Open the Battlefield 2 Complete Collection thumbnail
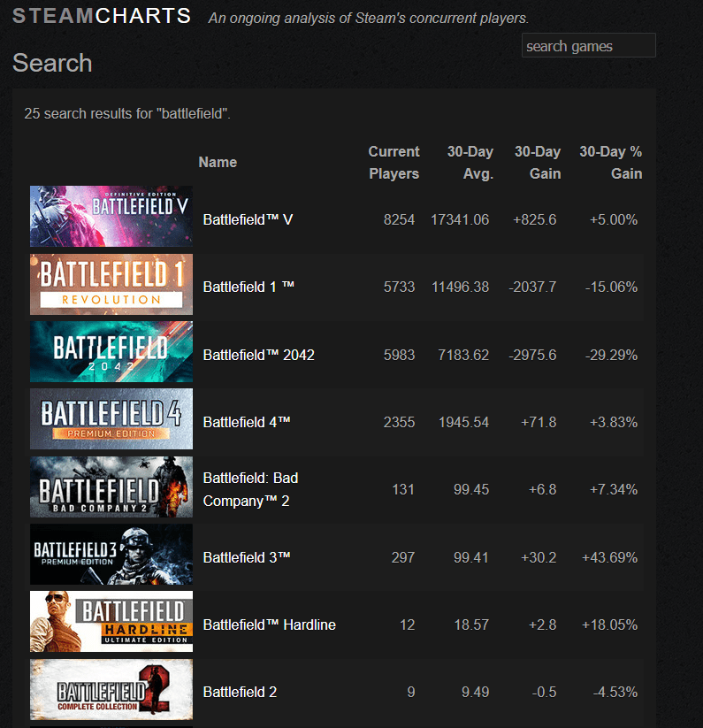The width and height of the screenshot is (703, 728). [x=111, y=689]
